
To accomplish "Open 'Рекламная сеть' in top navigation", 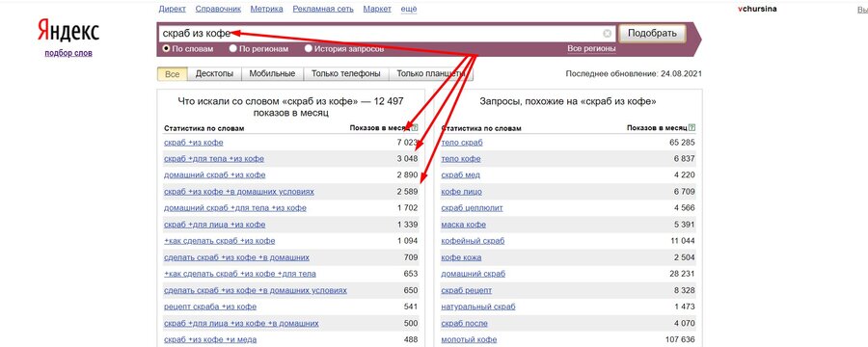I will (323, 9).
